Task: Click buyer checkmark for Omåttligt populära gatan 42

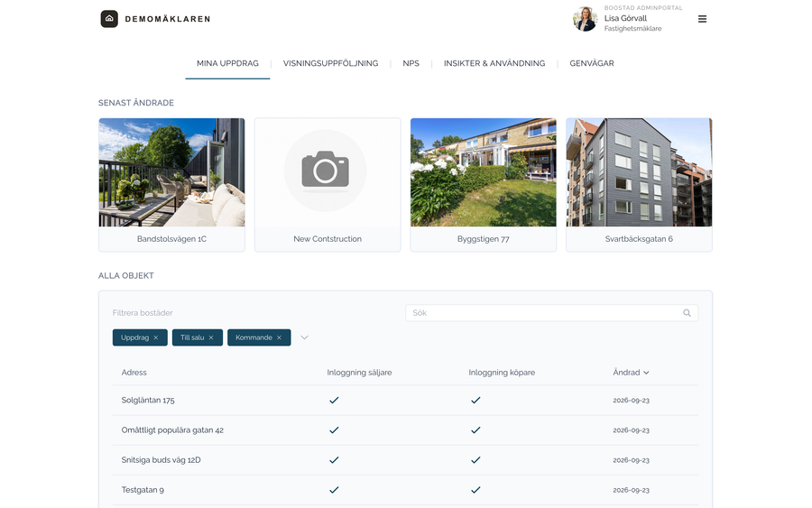Action: click(x=475, y=429)
